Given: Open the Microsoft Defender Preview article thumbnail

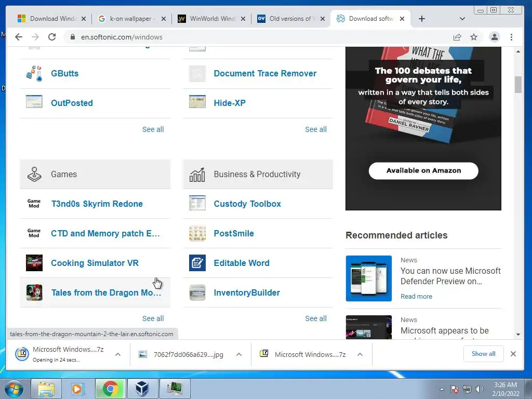Looking at the screenshot, I should click(x=368, y=278).
